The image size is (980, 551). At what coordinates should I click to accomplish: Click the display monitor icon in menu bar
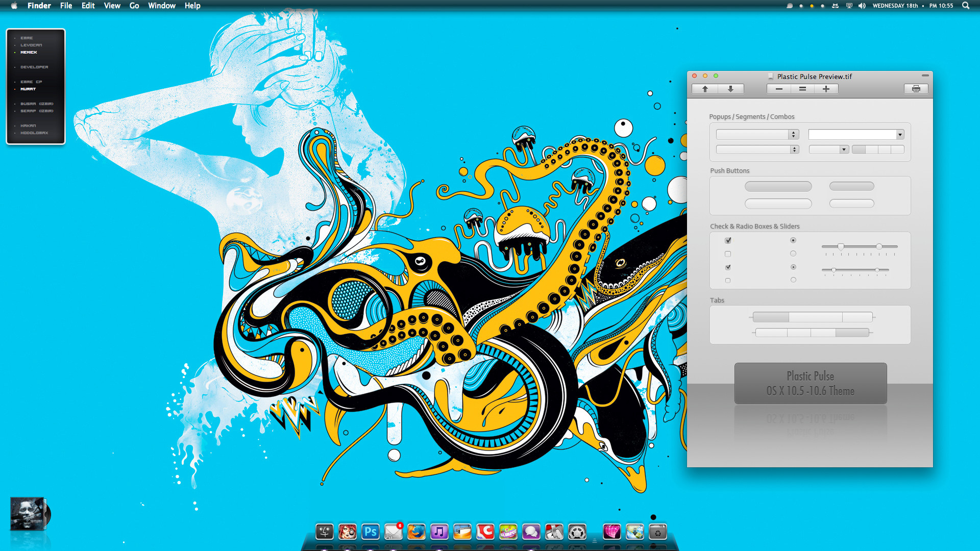849,6
